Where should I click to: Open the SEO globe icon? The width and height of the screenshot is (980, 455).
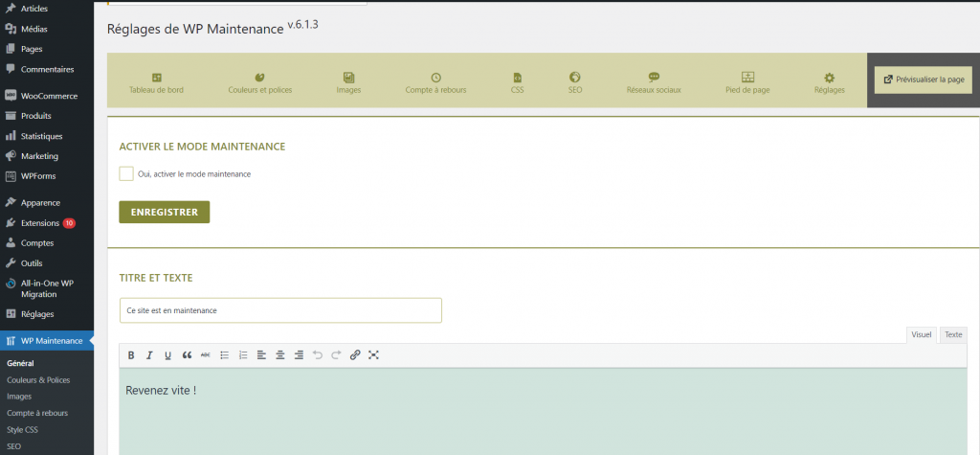click(575, 77)
